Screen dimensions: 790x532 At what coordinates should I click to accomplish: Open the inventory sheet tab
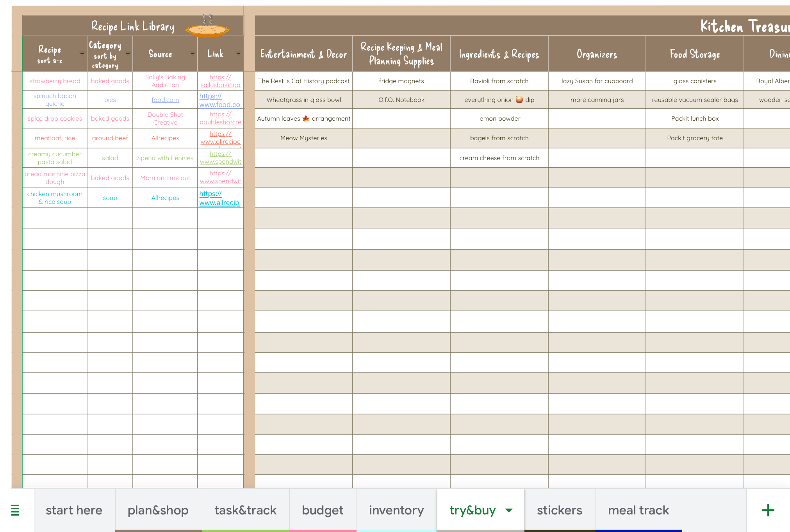pyautogui.click(x=396, y=510)
